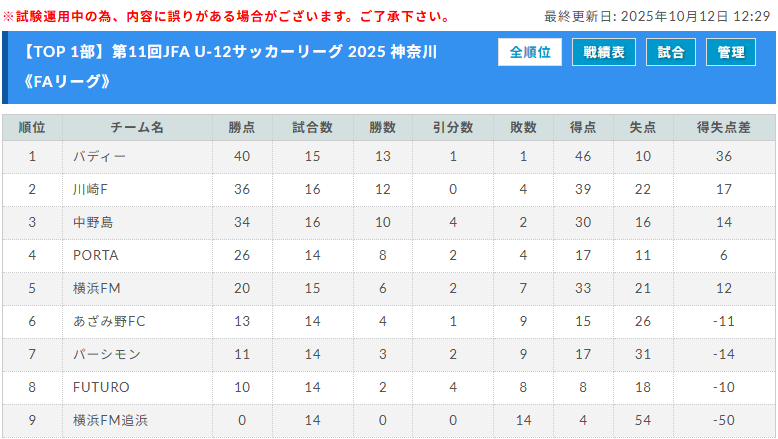
Task: Click the チーム名 column header
Action: click(137, 128)
